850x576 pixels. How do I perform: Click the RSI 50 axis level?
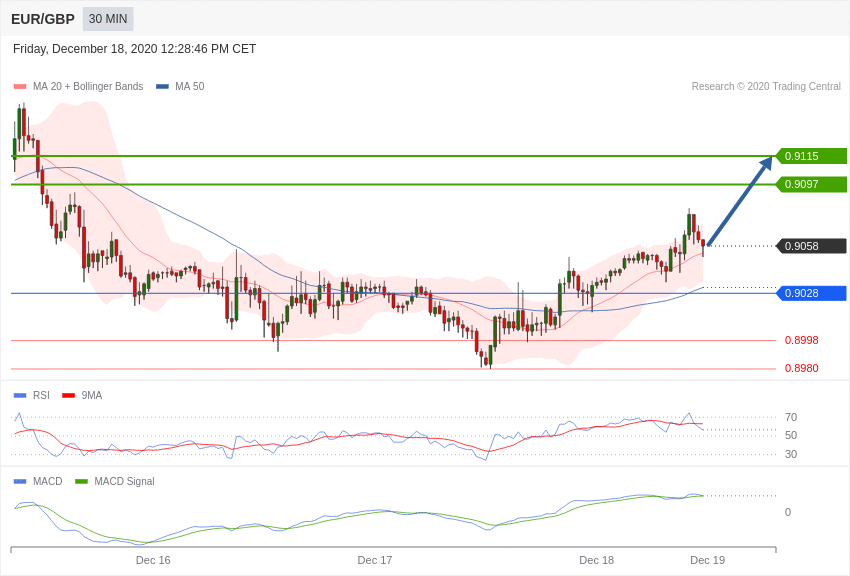(791, 435)
